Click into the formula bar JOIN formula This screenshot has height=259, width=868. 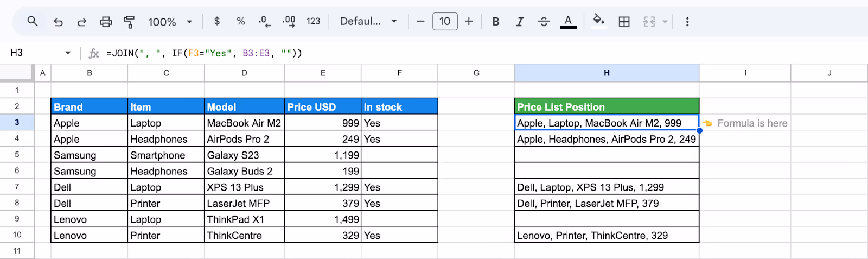[204, 53]
